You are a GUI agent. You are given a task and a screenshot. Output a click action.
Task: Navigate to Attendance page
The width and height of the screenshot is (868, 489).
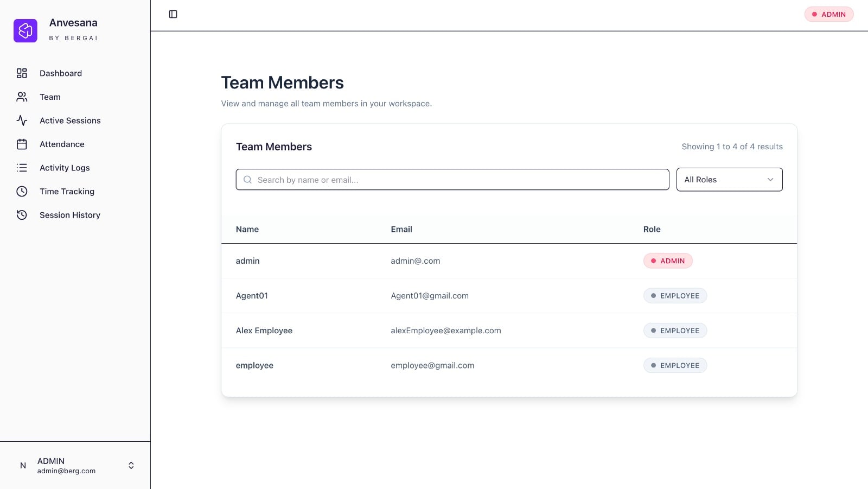(61, 144)
